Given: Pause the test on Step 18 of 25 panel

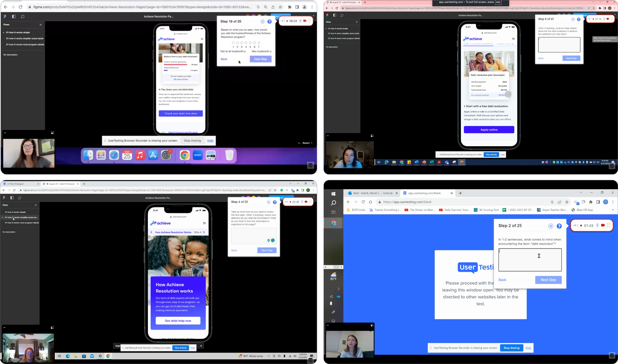Looking at the screenshot, I should pos(262,22).
